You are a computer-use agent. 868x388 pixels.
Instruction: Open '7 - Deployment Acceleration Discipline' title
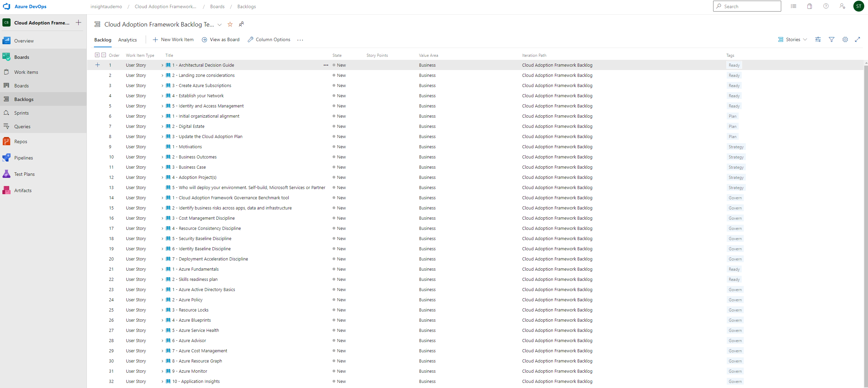pyautogui.click(x=210, y=259)
